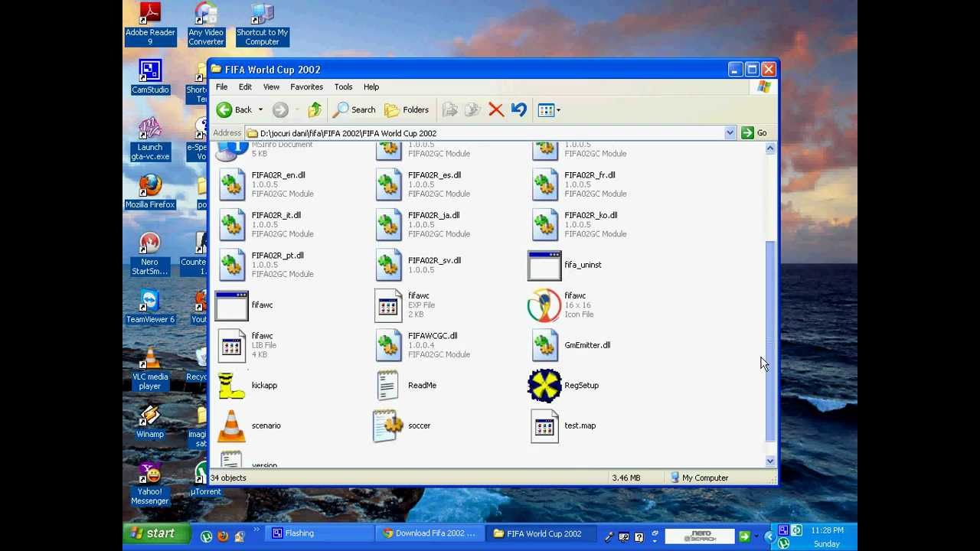Click the Firefox quick launch icon

[x=223, y=536]
